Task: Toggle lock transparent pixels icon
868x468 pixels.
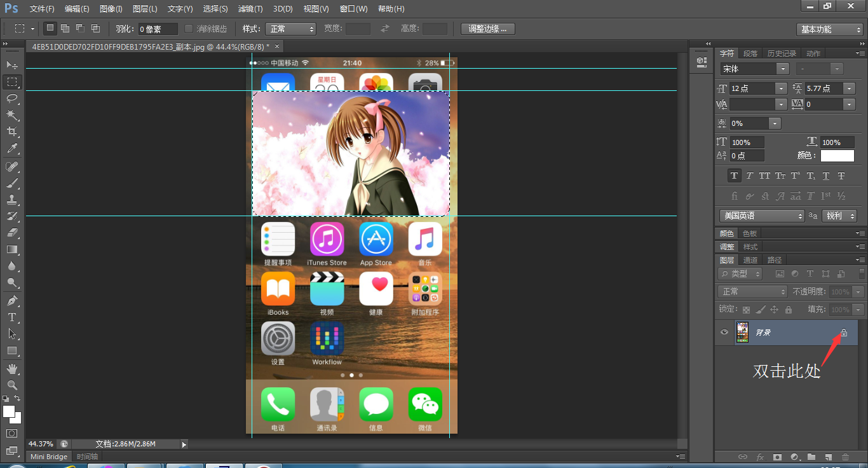Action: pyautogui.click(x=746, y=310)
